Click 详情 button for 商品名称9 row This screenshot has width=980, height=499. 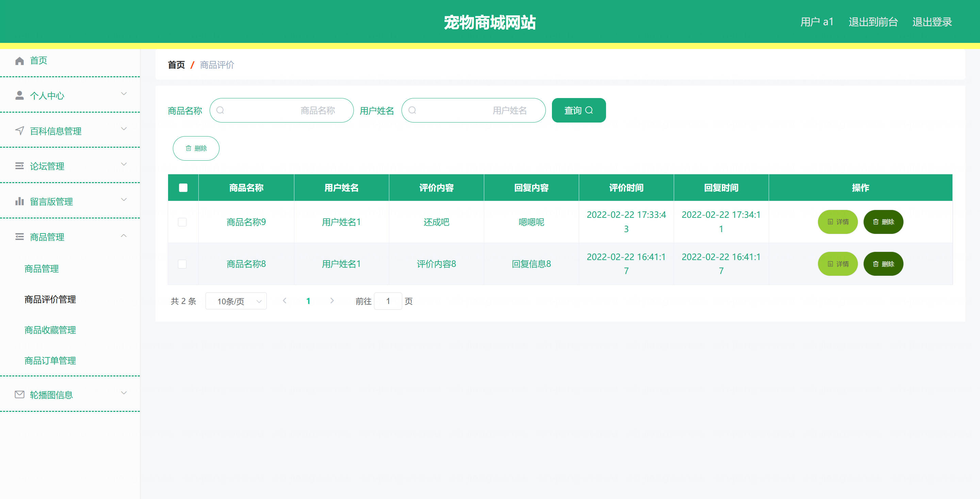838,222
